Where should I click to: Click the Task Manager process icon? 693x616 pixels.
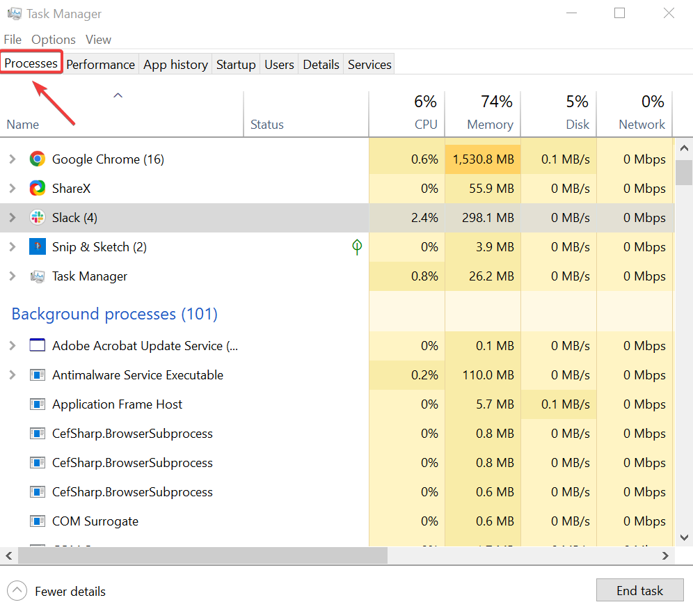(38, 276)
